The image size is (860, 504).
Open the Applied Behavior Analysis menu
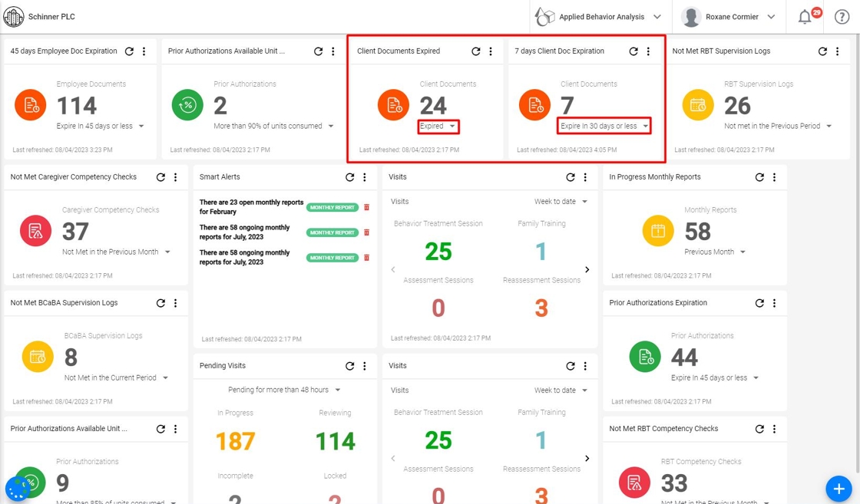click(598, 17)
